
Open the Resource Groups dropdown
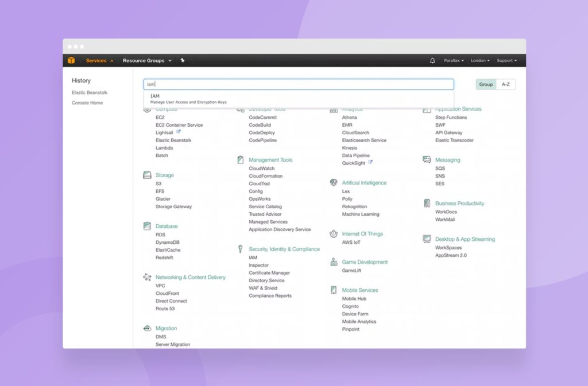pos(147,60)
